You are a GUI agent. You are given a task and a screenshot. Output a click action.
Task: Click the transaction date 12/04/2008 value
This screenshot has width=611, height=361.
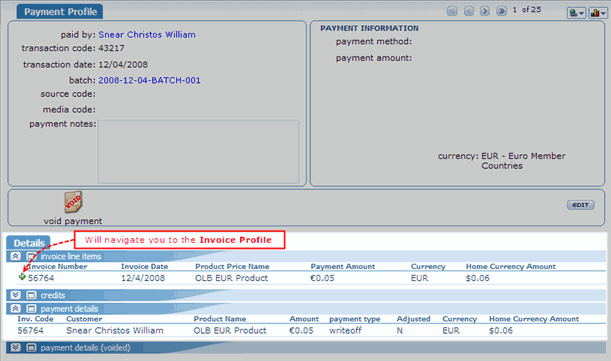pyautogui.click(x=123, y=65)
